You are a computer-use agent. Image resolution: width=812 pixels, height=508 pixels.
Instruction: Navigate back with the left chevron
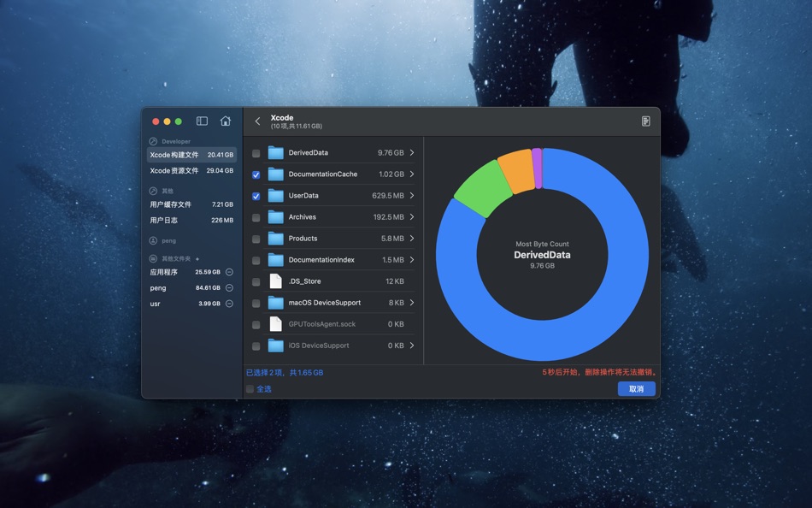(257, 121)
